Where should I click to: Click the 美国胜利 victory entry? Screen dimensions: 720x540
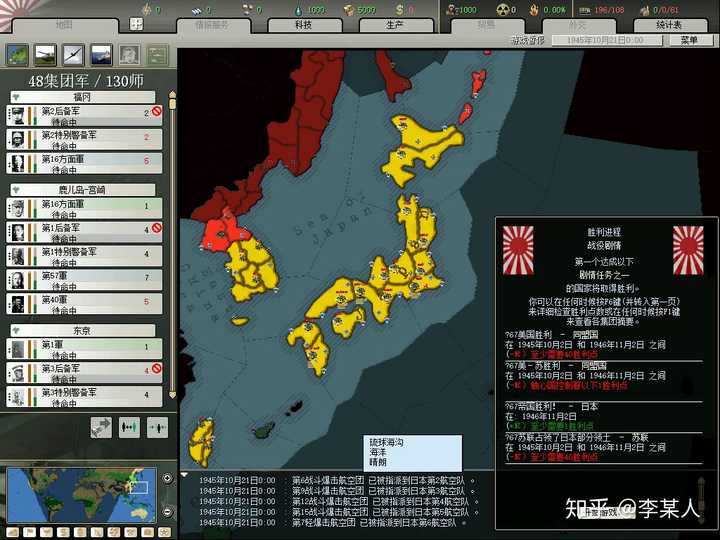click(603, 344)
